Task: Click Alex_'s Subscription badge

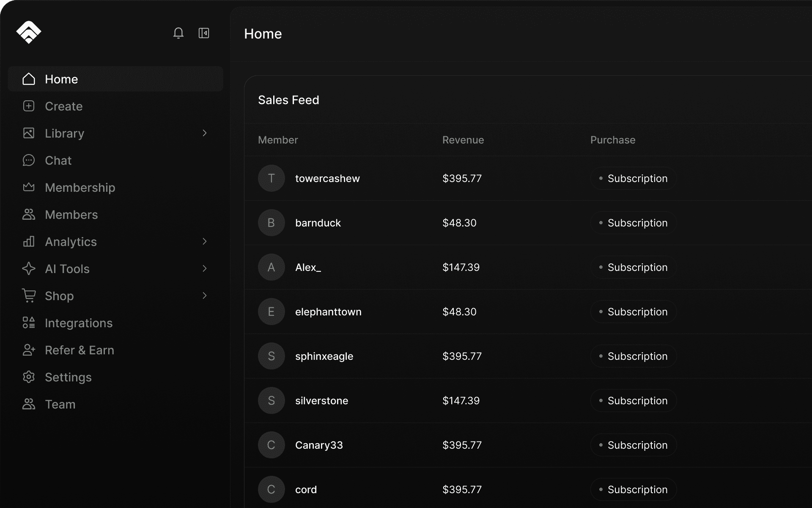Action: [633, 267]
